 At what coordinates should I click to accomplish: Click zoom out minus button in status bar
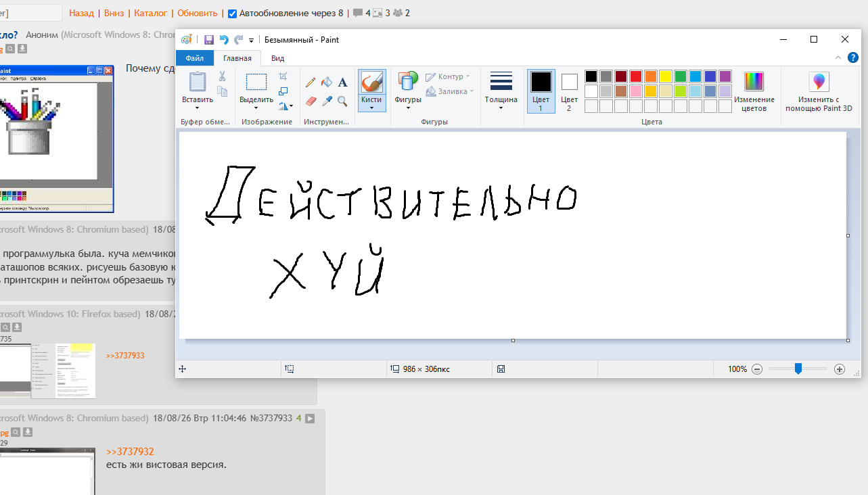pos(757,369)
